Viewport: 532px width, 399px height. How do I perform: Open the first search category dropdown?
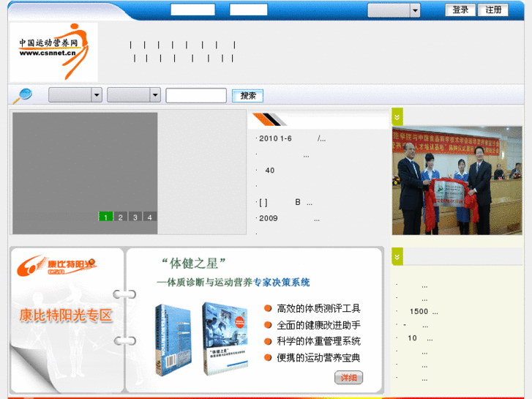point(75,94)
